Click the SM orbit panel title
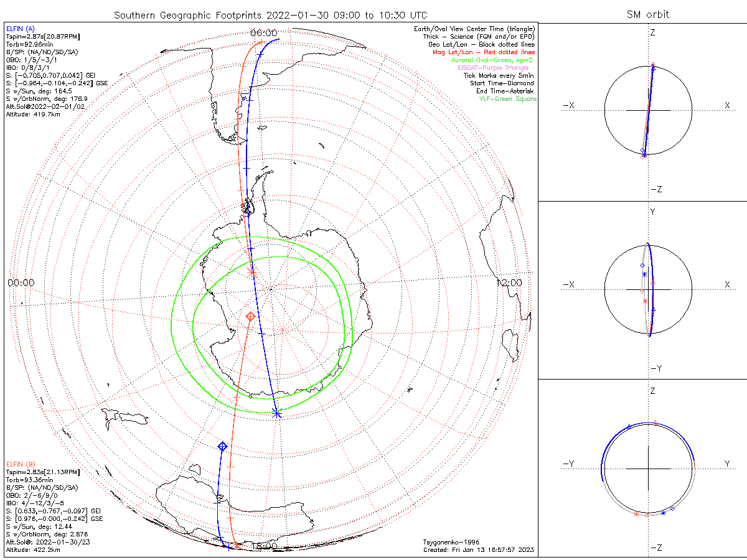 coord(649,14)
